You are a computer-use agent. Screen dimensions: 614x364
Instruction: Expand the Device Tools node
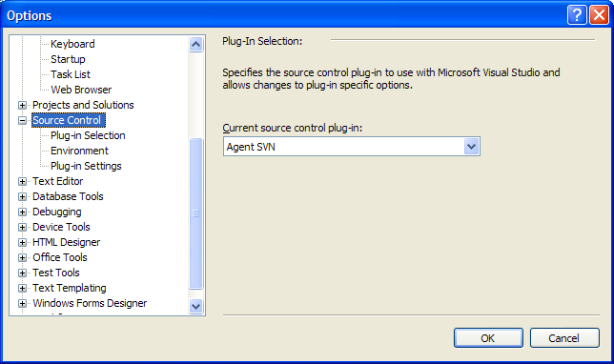point(22,228)
